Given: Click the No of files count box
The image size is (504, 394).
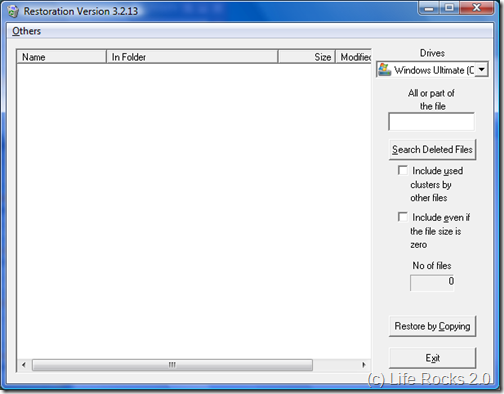Looking at the screenshot, I should point(432,283).
